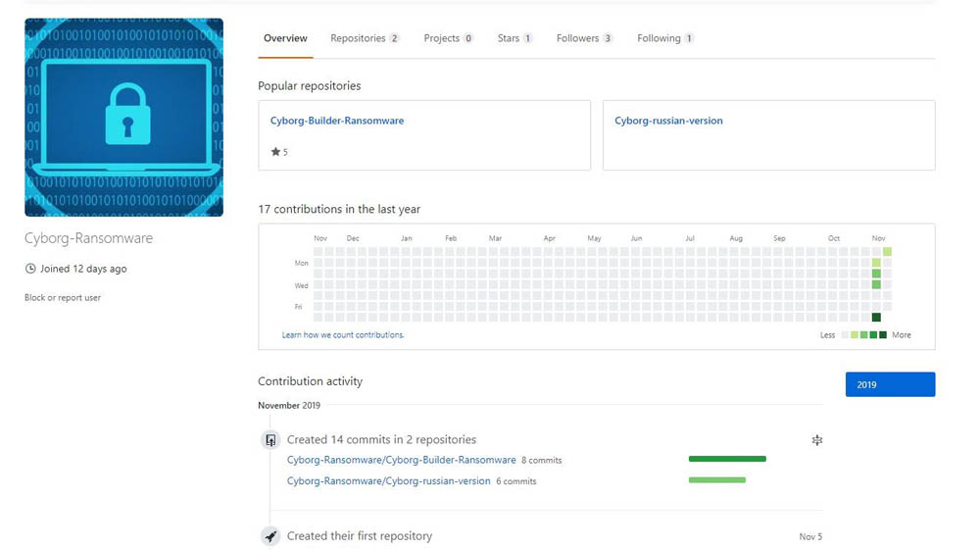
Task: Click the Nov 5 date label
Action: coord(810,537)
